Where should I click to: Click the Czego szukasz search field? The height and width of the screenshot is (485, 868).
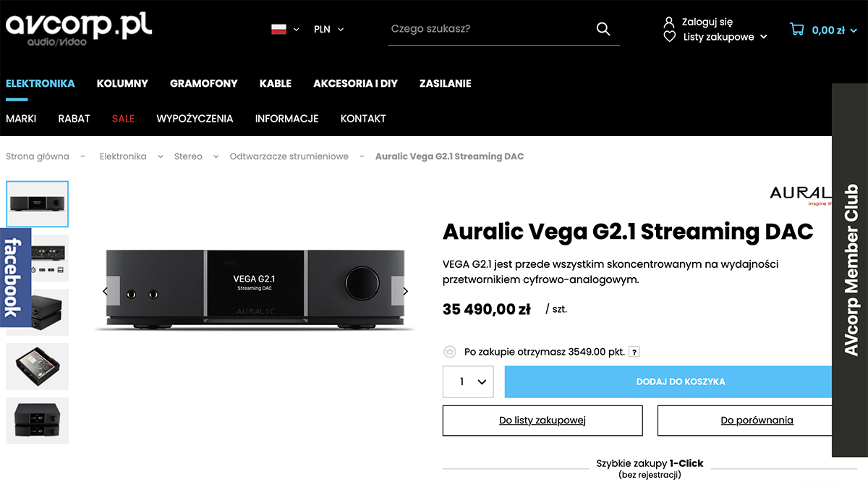492,29
